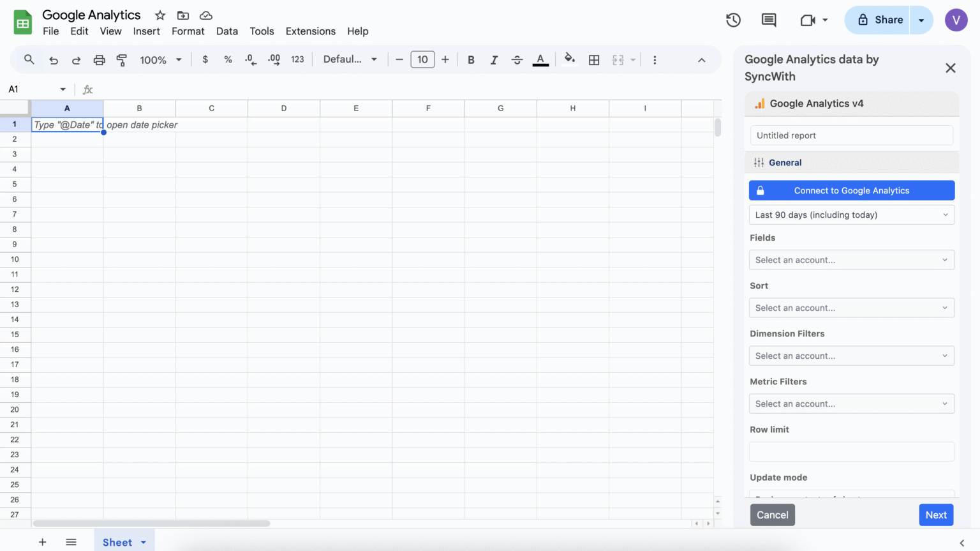Click the Share button
The image size is (980, 551).
878,20
